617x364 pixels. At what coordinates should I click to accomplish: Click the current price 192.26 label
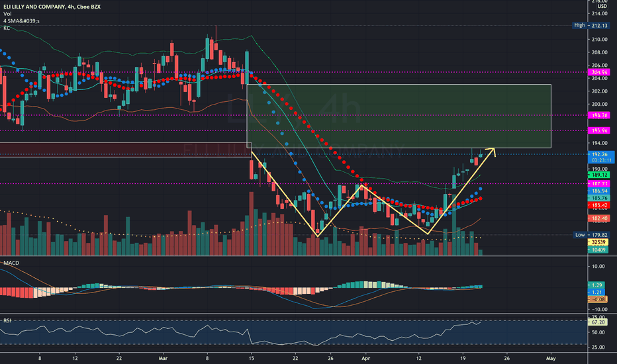(x=601, y=154)
